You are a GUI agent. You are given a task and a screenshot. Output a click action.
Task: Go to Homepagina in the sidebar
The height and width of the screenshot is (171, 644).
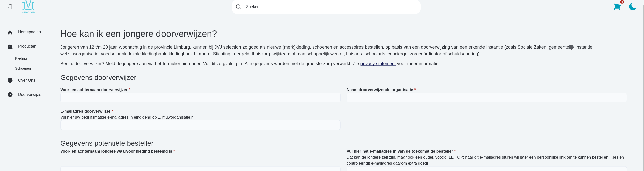(x=29, y=32)
